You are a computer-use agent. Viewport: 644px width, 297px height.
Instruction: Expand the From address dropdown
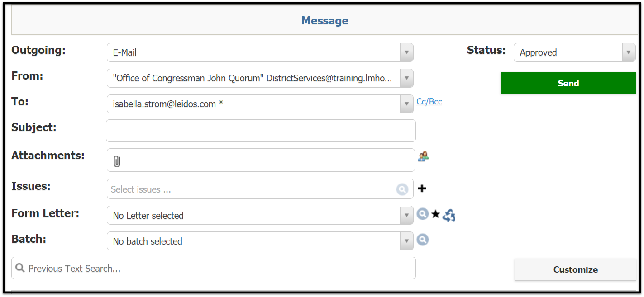point(406,78)
